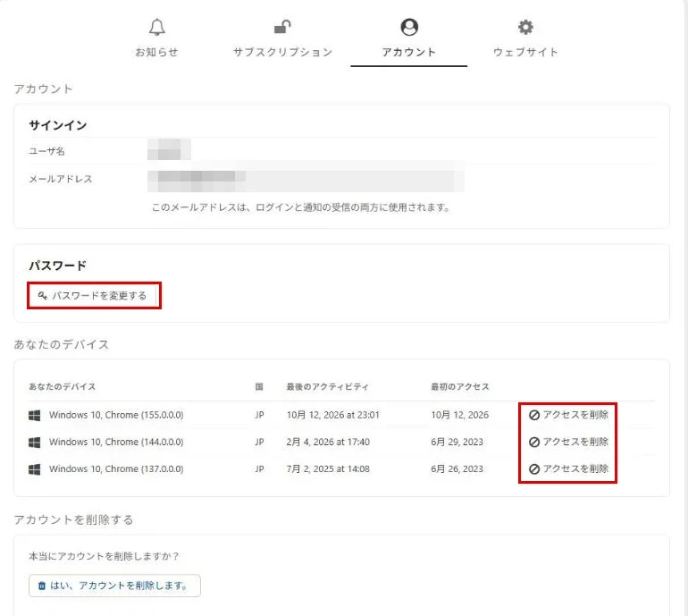Click the unlocked padlock subscription icon
This screenshot has width=688, height=616.
coord(282,27)
